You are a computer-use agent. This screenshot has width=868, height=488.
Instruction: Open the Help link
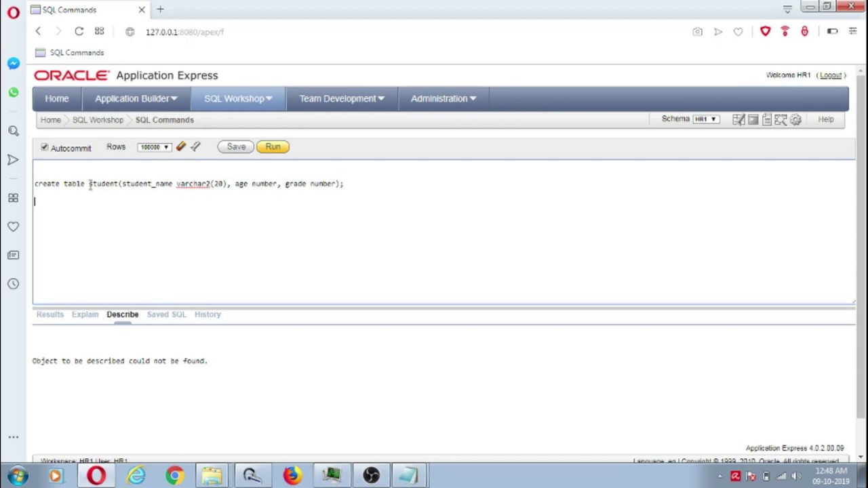[x=826, y=119]
